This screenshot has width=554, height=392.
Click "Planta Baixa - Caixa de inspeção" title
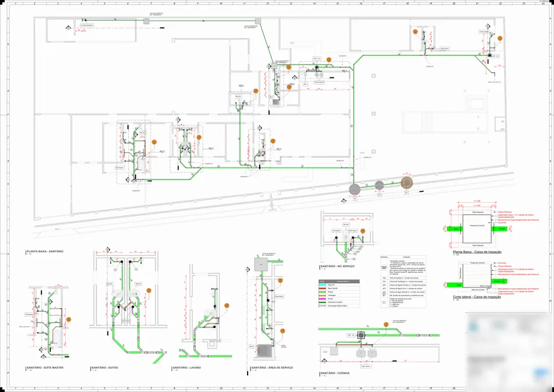tap(477, 252)
